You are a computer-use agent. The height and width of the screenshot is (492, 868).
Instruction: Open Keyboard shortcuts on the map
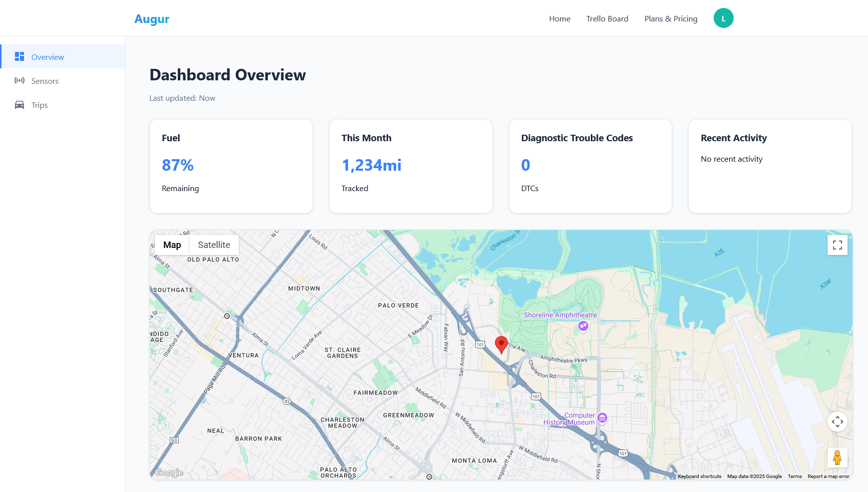(x=699, y=476)
